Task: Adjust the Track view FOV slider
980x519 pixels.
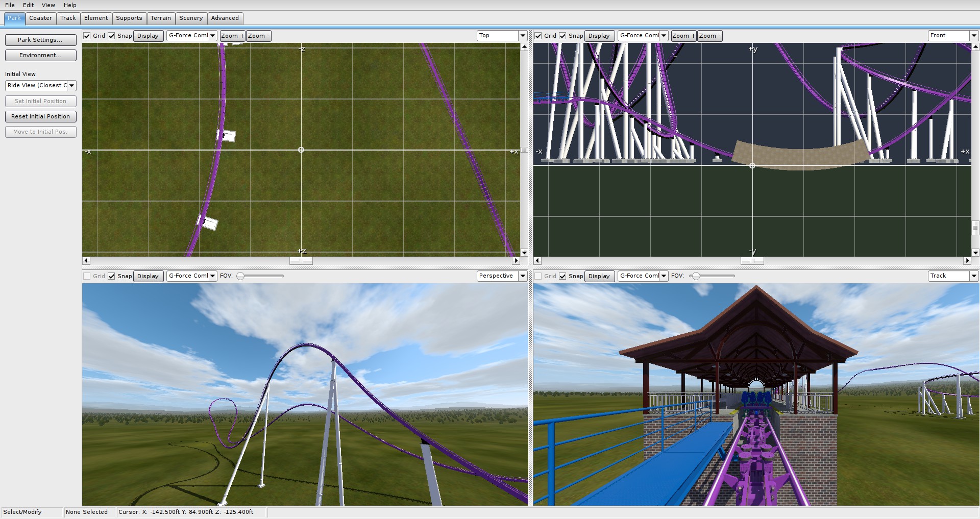Action: click(x=695, y=276)
